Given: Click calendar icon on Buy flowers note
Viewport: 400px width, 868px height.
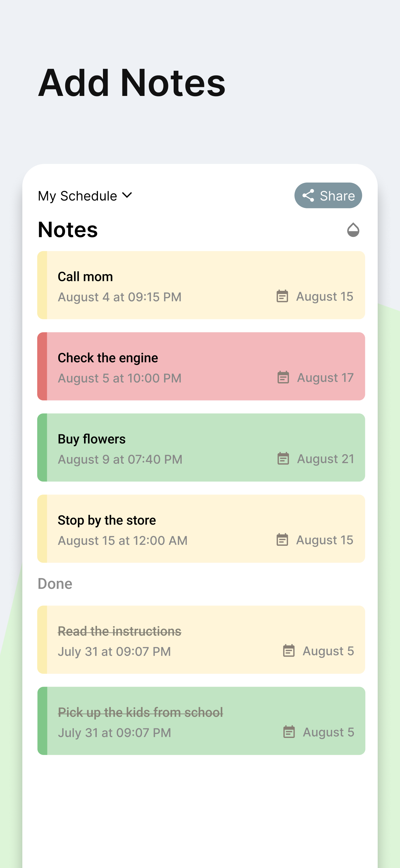Looking at the screenshot, I should (283, 459).
